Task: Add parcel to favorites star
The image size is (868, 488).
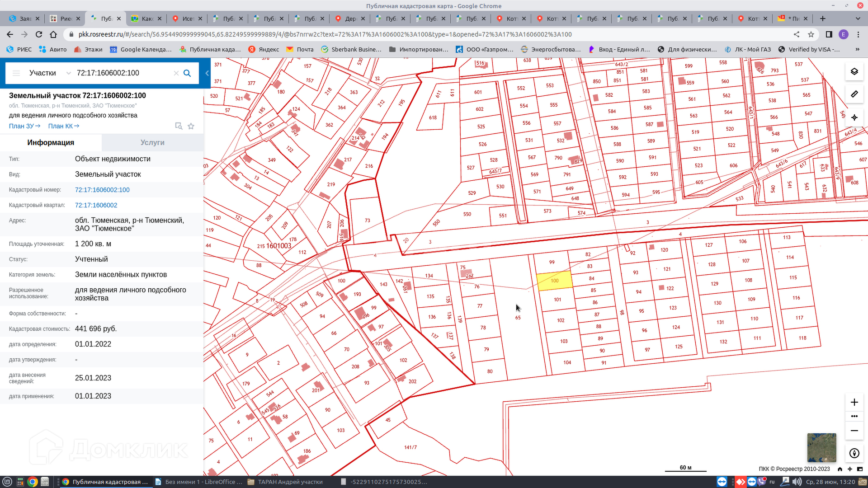Action: pos(191,126)
